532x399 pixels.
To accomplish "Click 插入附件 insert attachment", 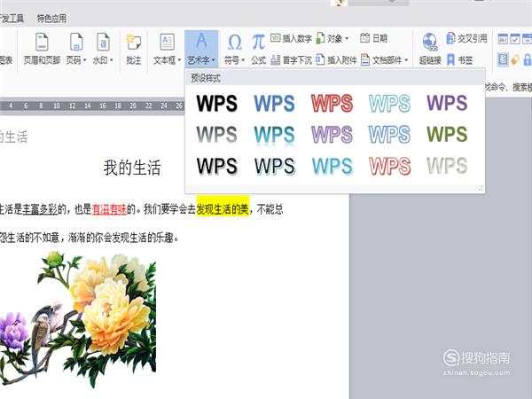I will (336, 60).
